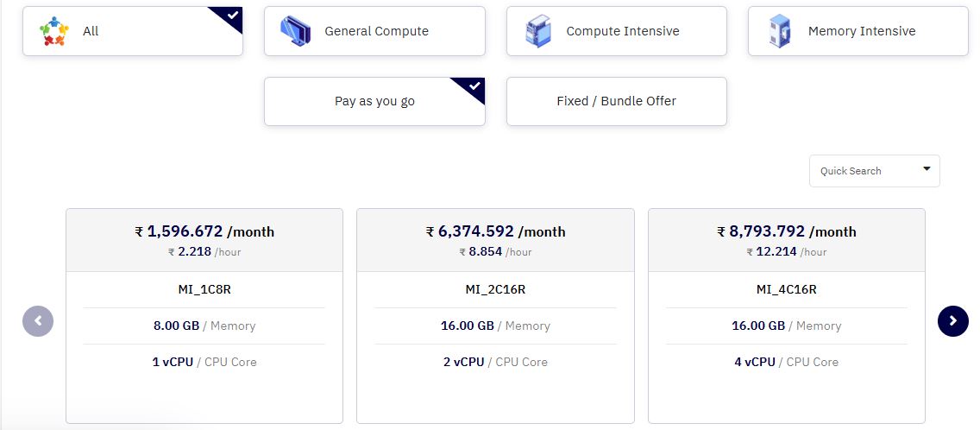This screenshot has height=430, width=980.
Task: Click the ₹ 8,793.792 /month price header
Action: [x=786, y=231]
